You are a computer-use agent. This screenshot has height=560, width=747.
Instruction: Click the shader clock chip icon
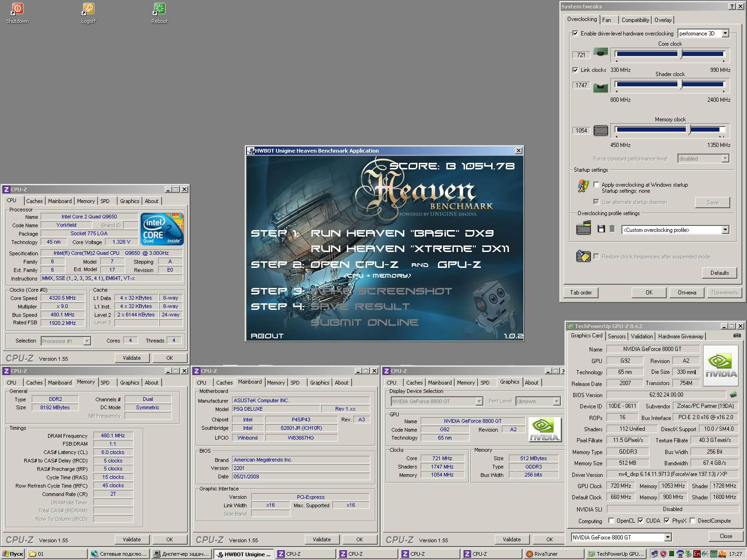[x=600, y=87]
